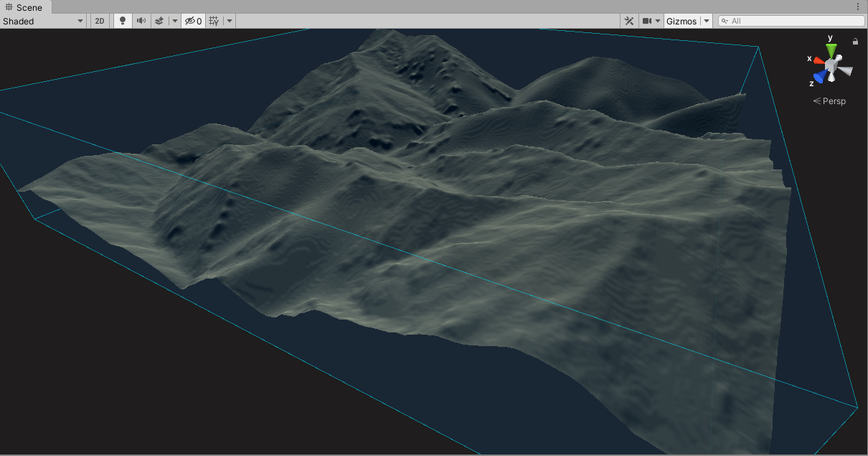
Task: Toggle scene lighting with the lightbulb icon
Action: click(x=123, y=21)
